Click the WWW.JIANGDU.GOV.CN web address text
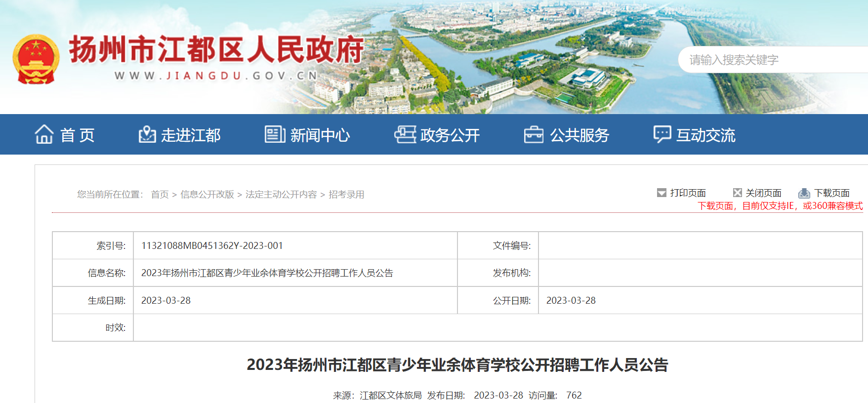 216,76
